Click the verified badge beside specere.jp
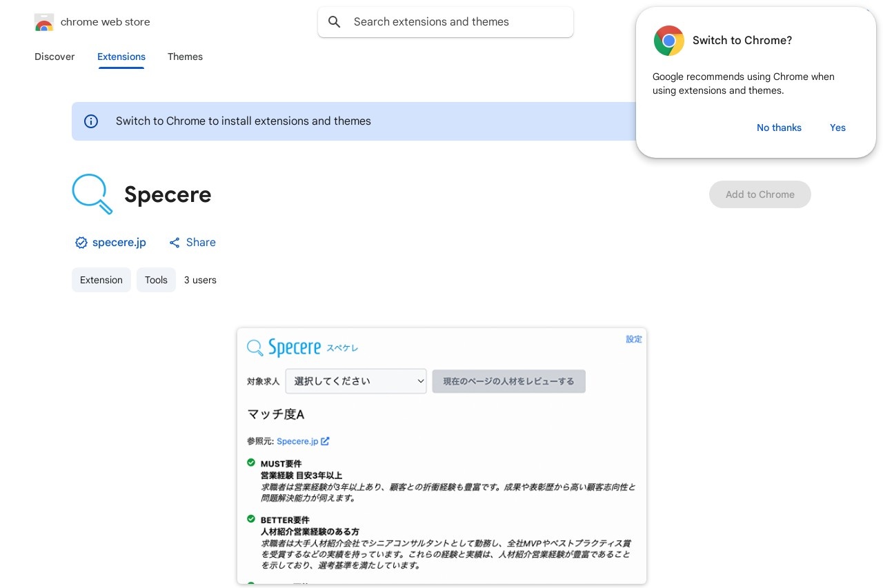Viewport: 883px width, 588px height. 81,243
